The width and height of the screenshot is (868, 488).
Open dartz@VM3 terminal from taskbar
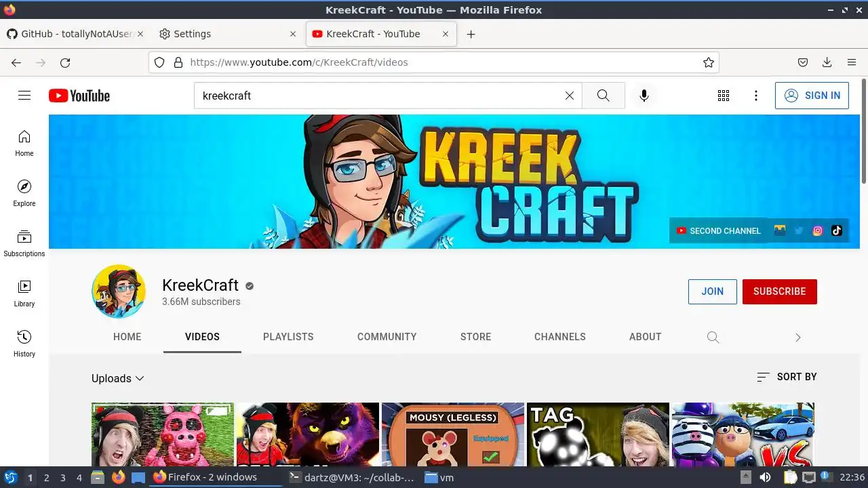coord(351,477)
